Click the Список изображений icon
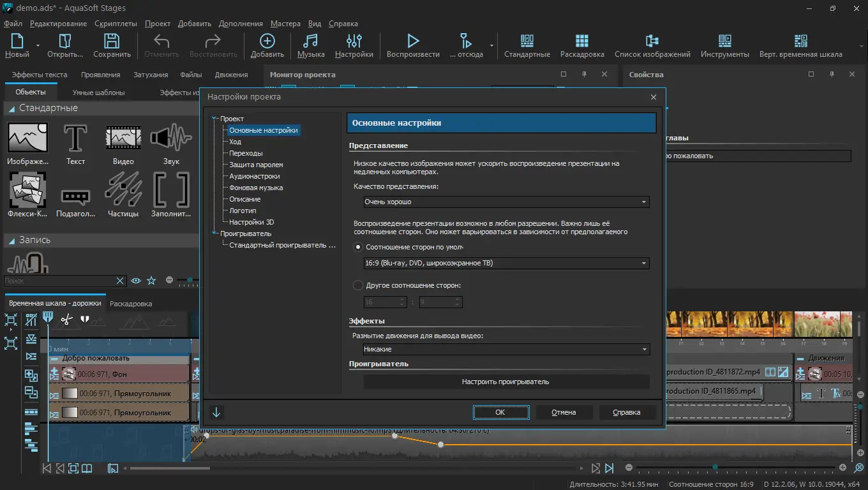 click(x=652, y=41)
